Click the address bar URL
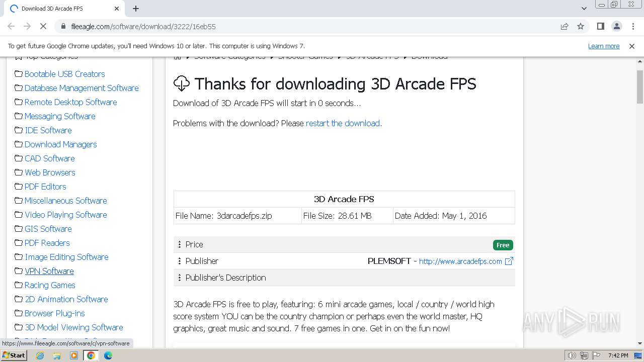 point(143,26)
